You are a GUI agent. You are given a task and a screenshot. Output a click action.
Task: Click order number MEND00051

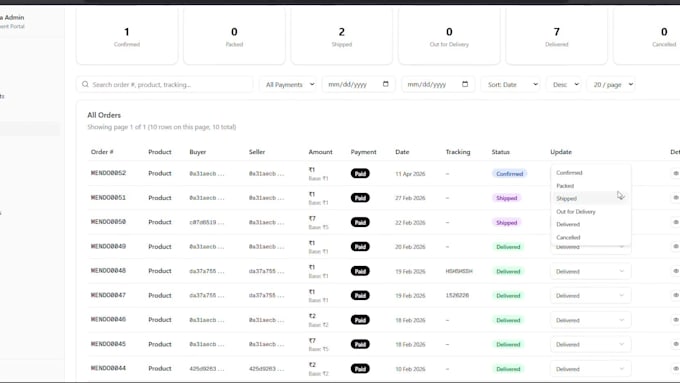pyautogui.click(x=108, y=197)
